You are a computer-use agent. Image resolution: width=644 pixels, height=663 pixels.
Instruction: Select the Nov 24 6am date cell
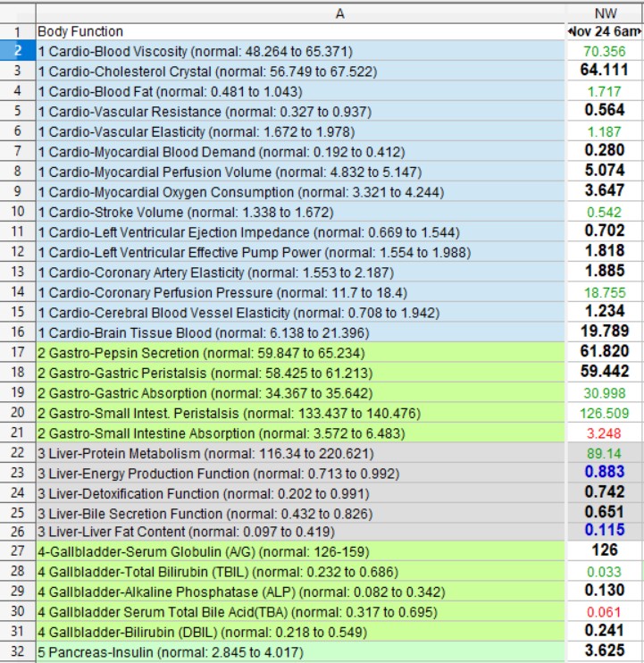pyautogui.click(x=605, y=31)
